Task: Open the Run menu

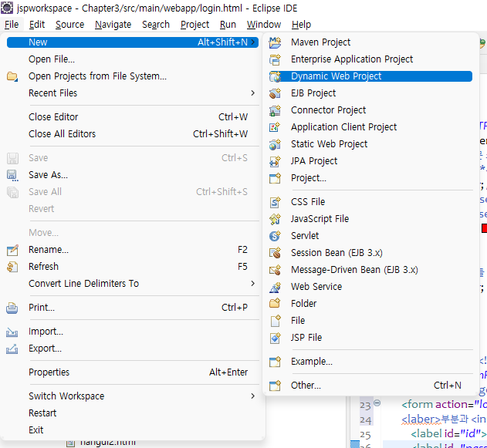Action: click(228, 25)
